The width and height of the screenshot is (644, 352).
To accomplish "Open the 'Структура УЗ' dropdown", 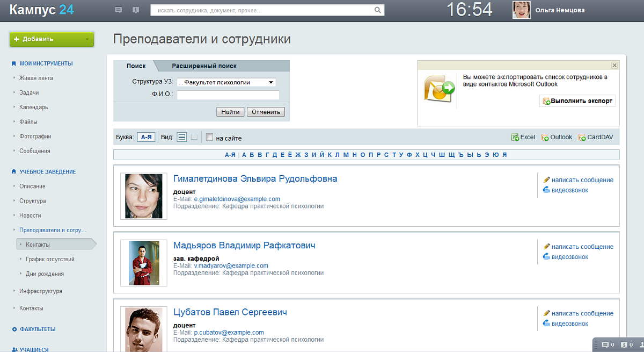I will [x=225, y=83].
